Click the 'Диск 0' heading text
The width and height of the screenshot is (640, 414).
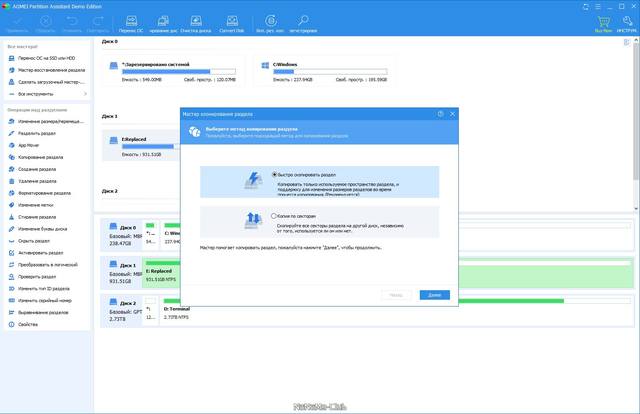pos(110,42)
